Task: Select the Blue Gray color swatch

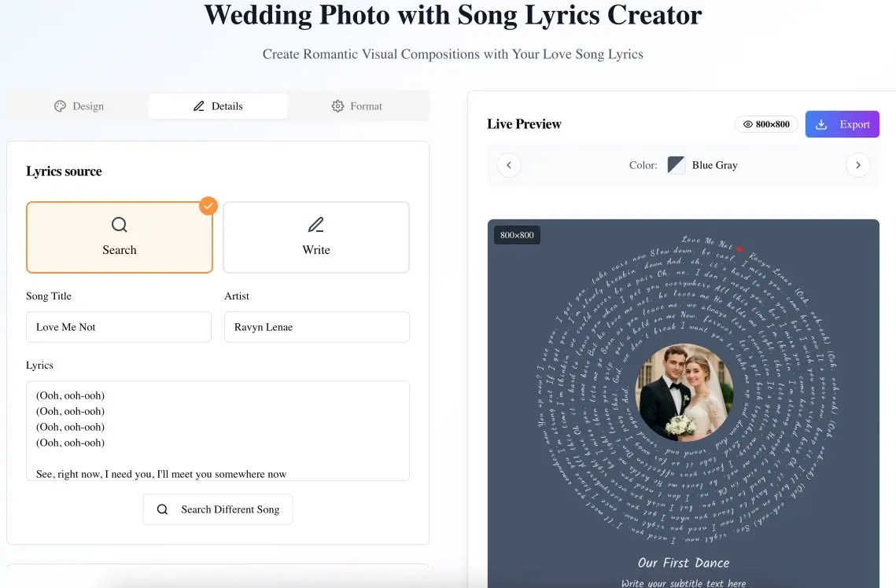Action: [675, 165]
